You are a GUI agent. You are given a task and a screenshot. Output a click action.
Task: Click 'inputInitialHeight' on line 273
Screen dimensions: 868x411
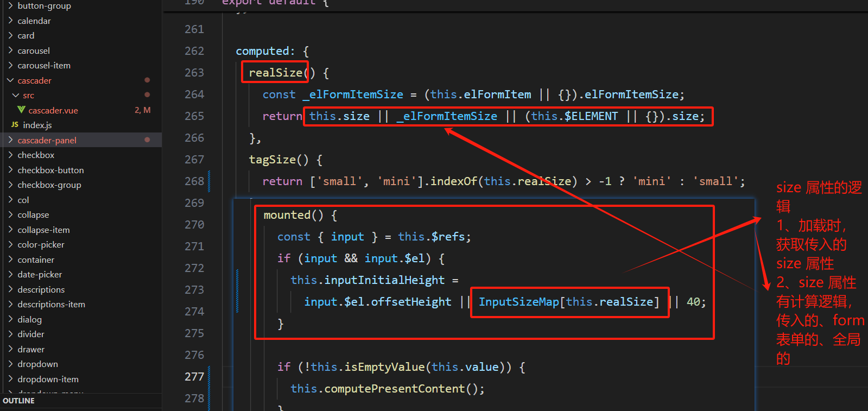pyautogui.click(x=384, y=280)
